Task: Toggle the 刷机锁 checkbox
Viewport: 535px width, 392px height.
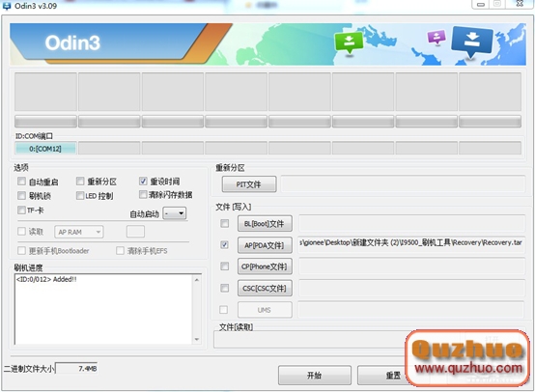Action: [21, 195]
